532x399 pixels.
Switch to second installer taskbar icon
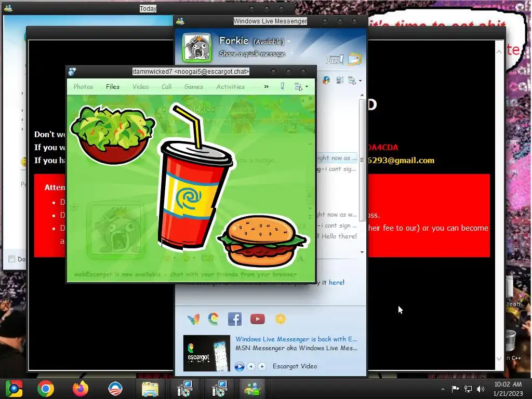[220, 389]
